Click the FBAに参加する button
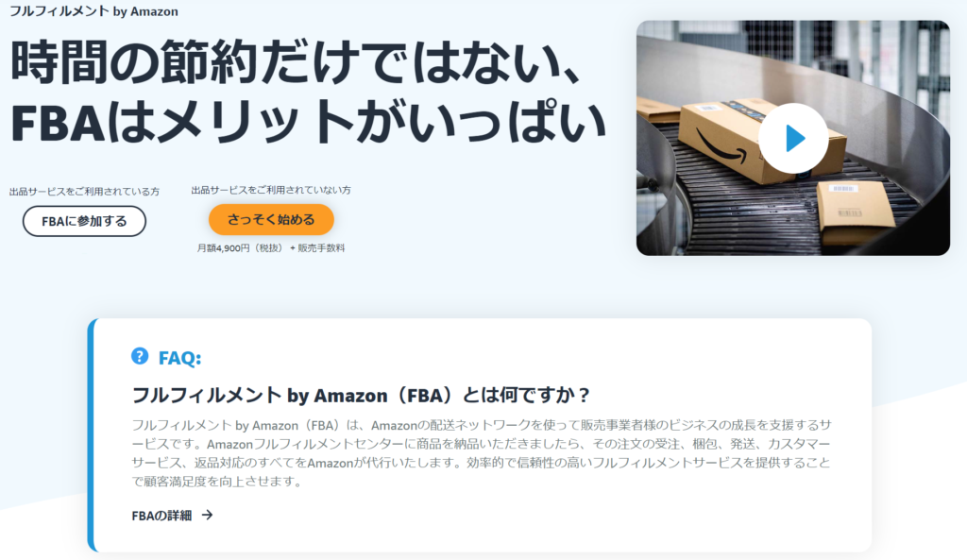967x560 pixels. [x=84, y=221]
